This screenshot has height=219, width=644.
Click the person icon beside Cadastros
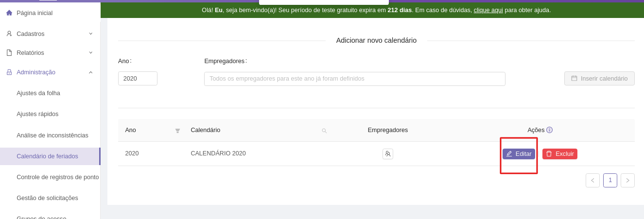pos(9,34)
